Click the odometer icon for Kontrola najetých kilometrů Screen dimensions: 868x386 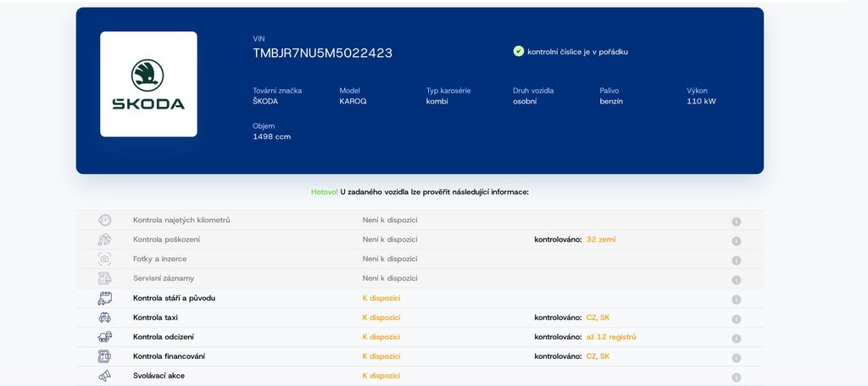pos(104,220)
